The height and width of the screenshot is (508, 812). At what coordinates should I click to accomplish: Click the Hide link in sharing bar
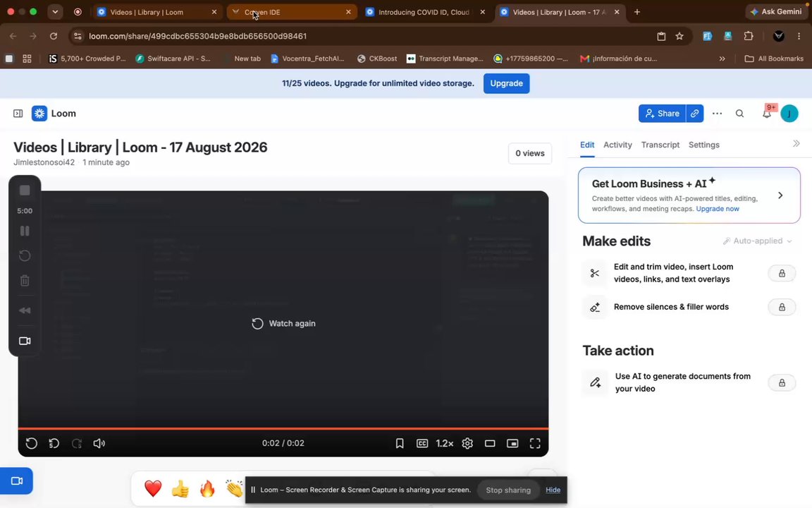[x=553, y=490]
